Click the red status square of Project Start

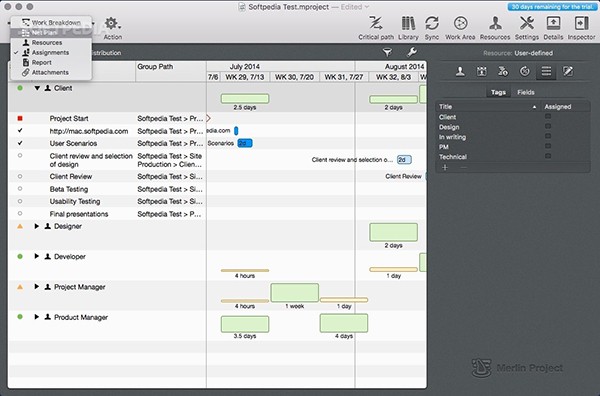(x=20, y=119)
